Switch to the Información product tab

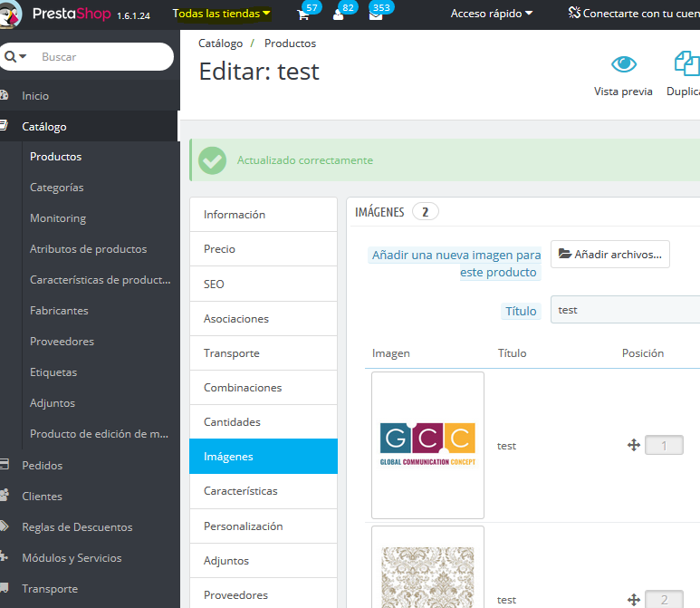click(x=264, y=215)
